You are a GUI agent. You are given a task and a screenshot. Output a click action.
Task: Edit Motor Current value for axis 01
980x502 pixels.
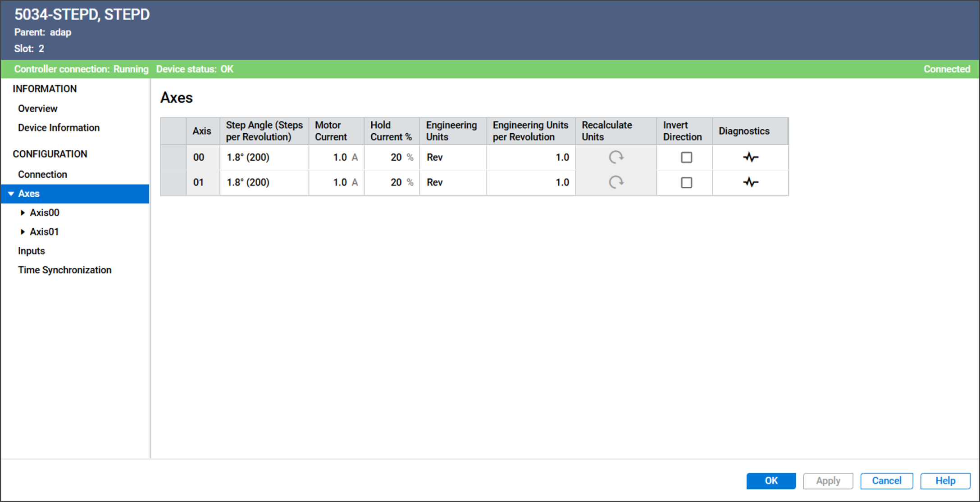pyautogui.click(x=336, y=182)
